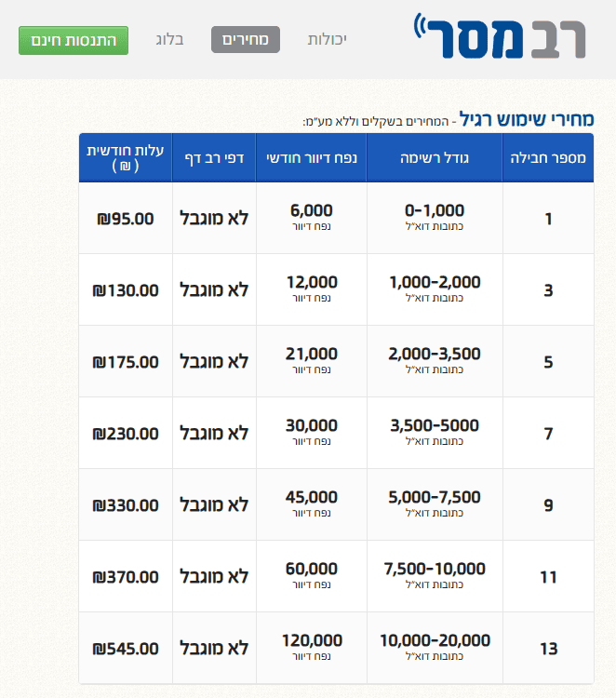Click the נפח דיוור חודשי column header
Screen dimensions: 616x698
coord(312,158)
